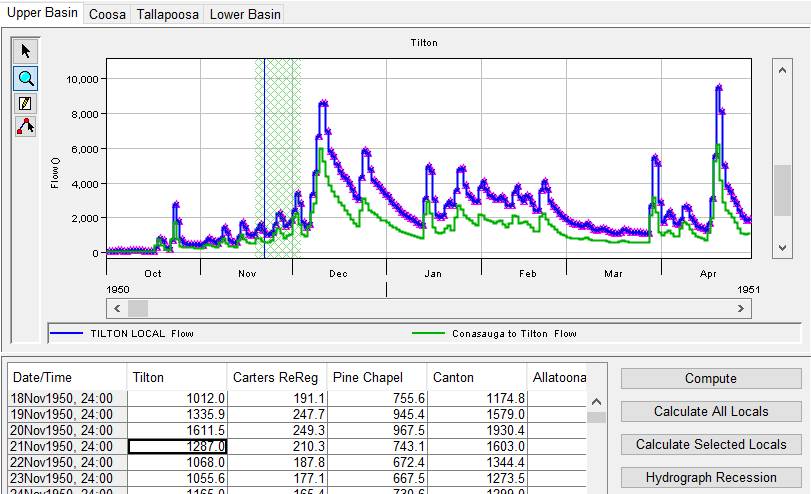
Task: Go to the Lower Basin tab
Action: click(245, 15)
